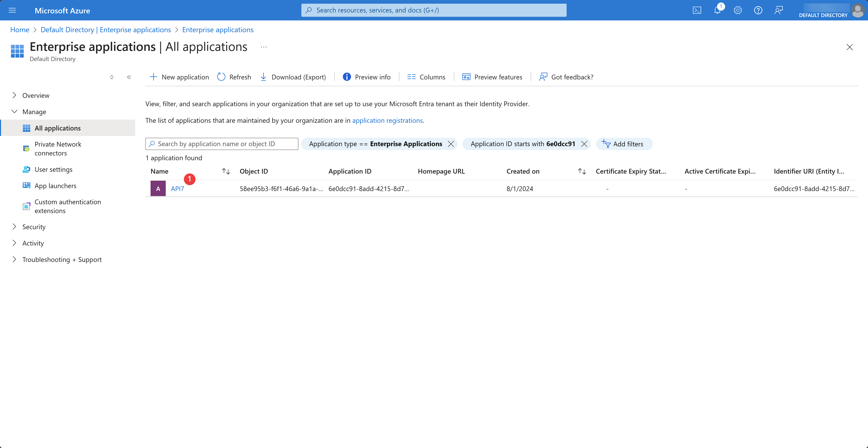Open the application registrations link
This screenshot has width=868, height=448.
[388, 121]
